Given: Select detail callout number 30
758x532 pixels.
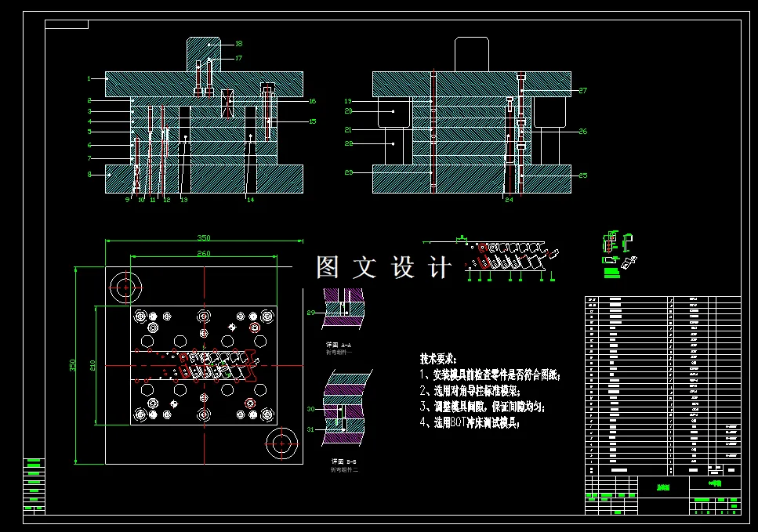Looking at the screenshot, I should pyautogui.click(x=311, y=409).
